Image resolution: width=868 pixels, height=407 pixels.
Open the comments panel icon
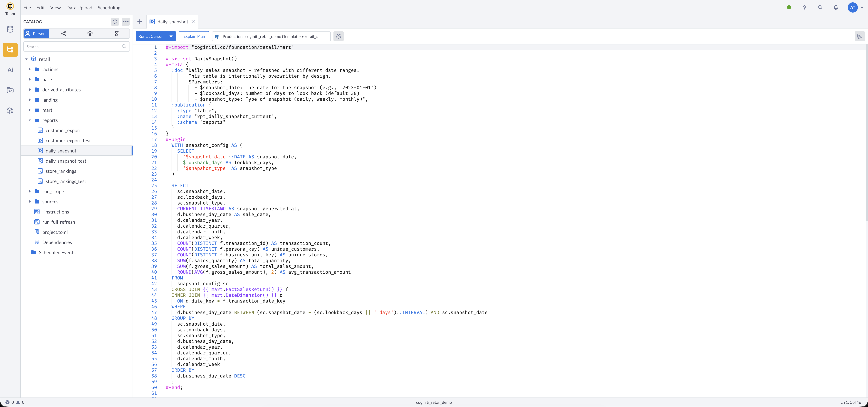coord(860,36)
